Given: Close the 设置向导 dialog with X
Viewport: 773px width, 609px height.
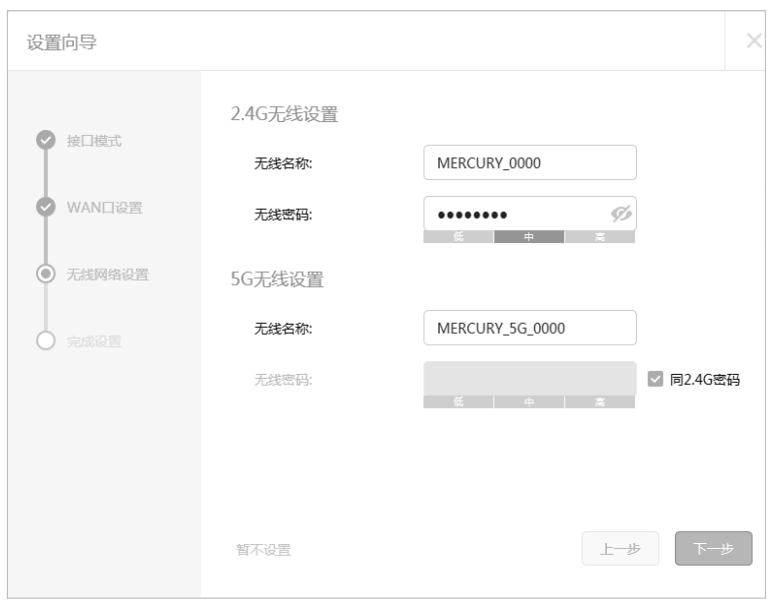Looking at the screenshot, I should (x=754, y=40).
